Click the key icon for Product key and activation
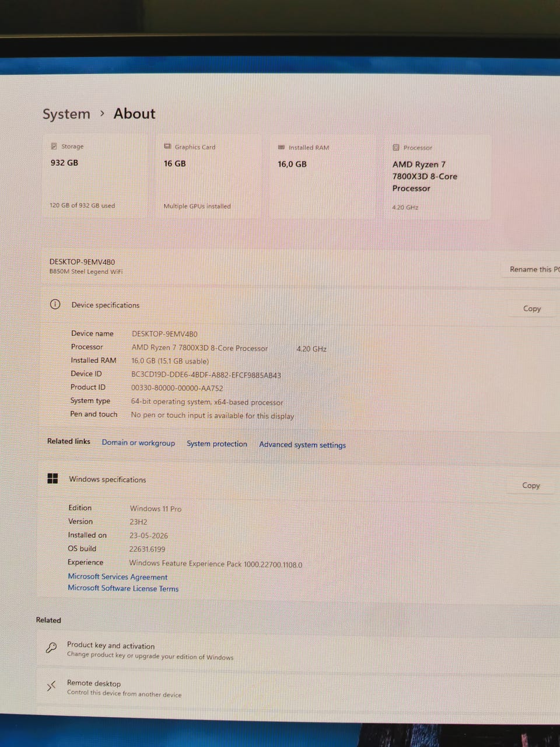 click(51, 648)
